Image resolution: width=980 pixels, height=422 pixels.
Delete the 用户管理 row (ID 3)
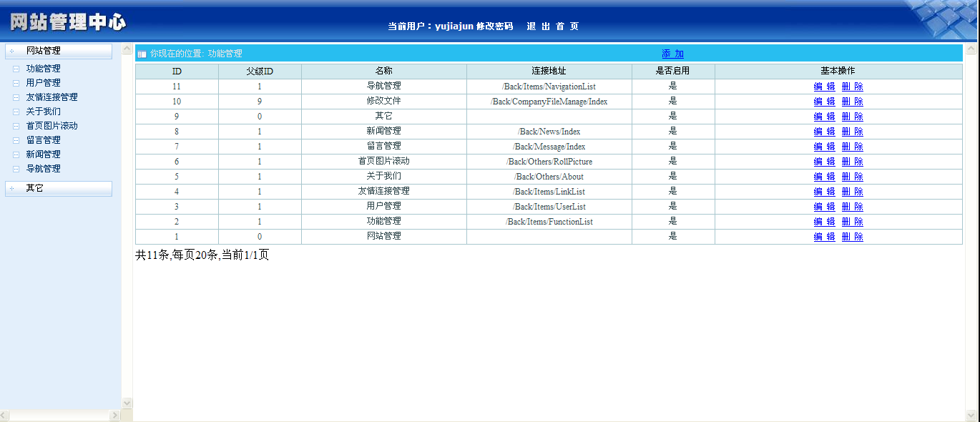click(x=852, y=207)
